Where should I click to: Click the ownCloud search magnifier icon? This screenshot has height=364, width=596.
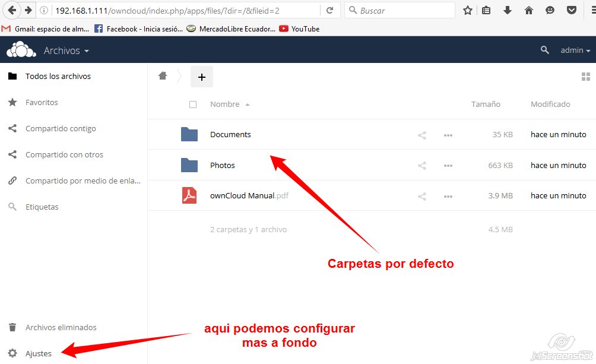[x=544, y=50]
